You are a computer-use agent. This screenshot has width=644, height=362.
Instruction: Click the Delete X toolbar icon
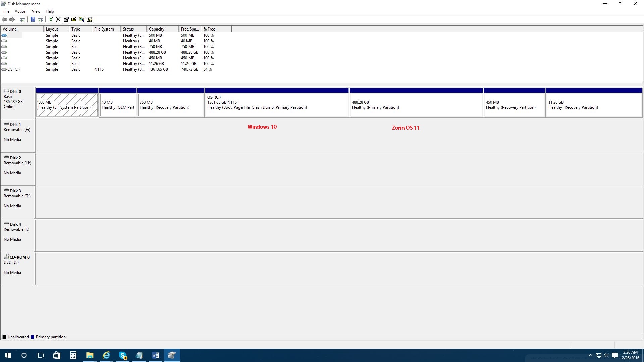(58, 19)
